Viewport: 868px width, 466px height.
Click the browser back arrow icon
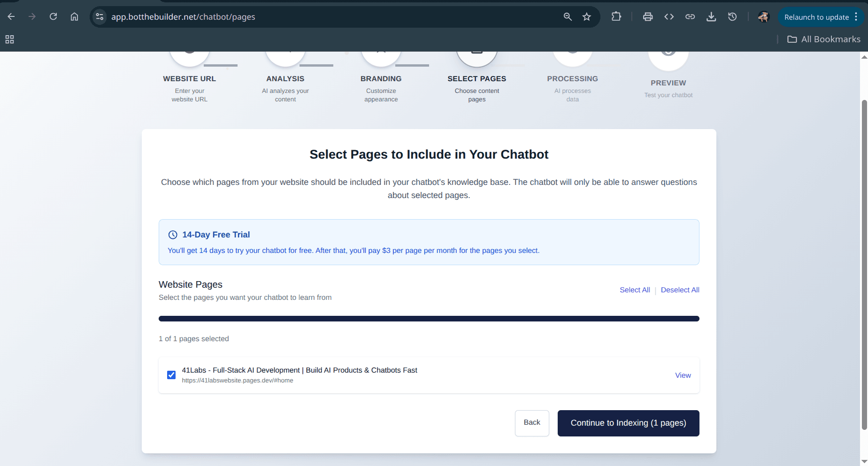(x=11, y=17)
